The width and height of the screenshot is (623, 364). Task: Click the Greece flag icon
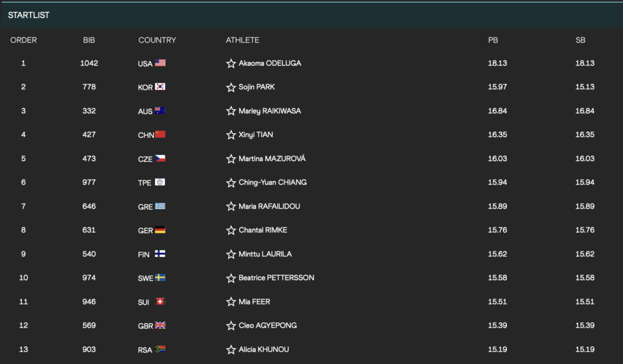(x=160, y=207)
